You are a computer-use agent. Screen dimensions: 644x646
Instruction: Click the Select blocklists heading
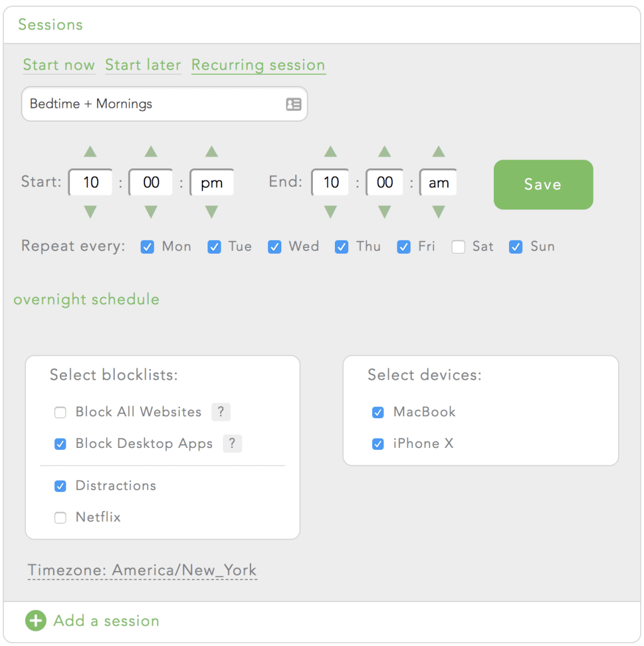114,375
